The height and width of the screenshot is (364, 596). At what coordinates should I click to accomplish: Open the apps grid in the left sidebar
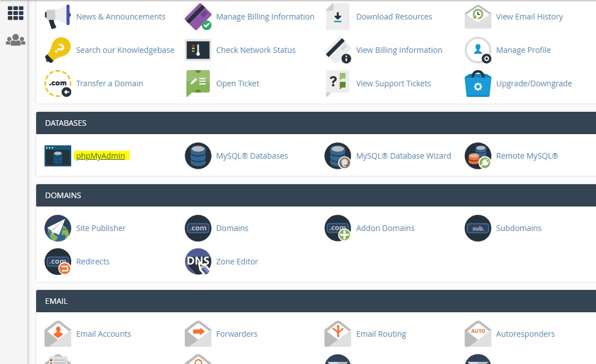pos(15,12)
